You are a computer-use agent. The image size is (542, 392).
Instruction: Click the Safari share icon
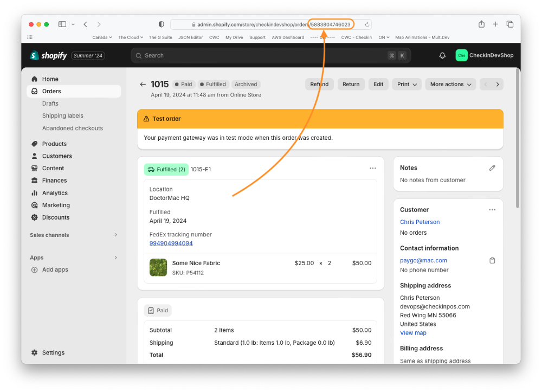(x=481, y=24)
